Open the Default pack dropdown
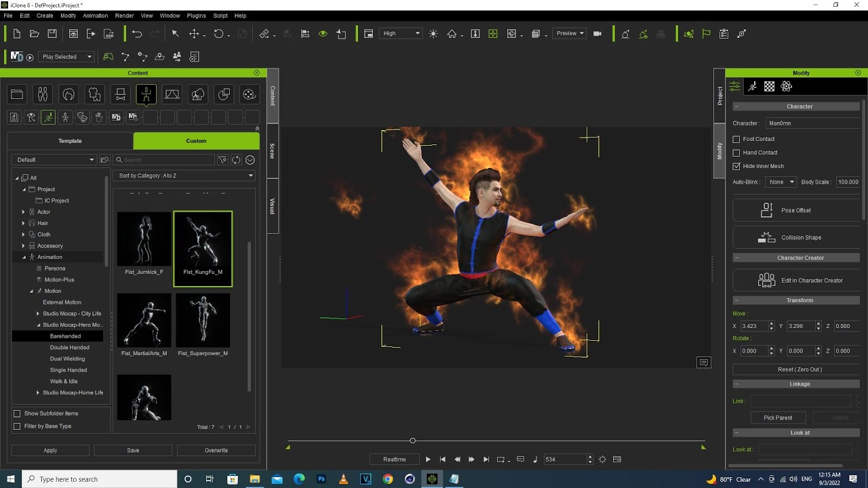The width and height of the screenshot is (868, 488). pos(54,160)
